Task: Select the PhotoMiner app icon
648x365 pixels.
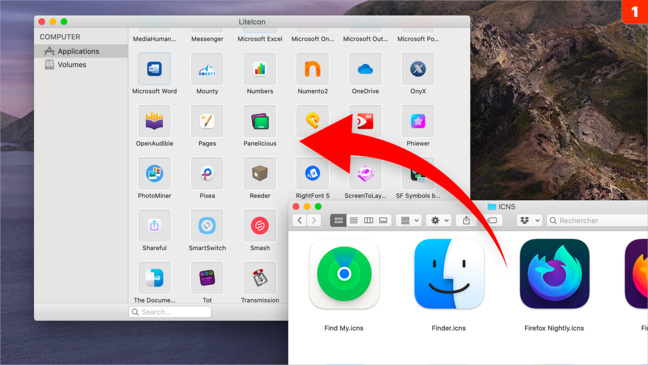Action: pyautogui.click(x=154, y=173)
